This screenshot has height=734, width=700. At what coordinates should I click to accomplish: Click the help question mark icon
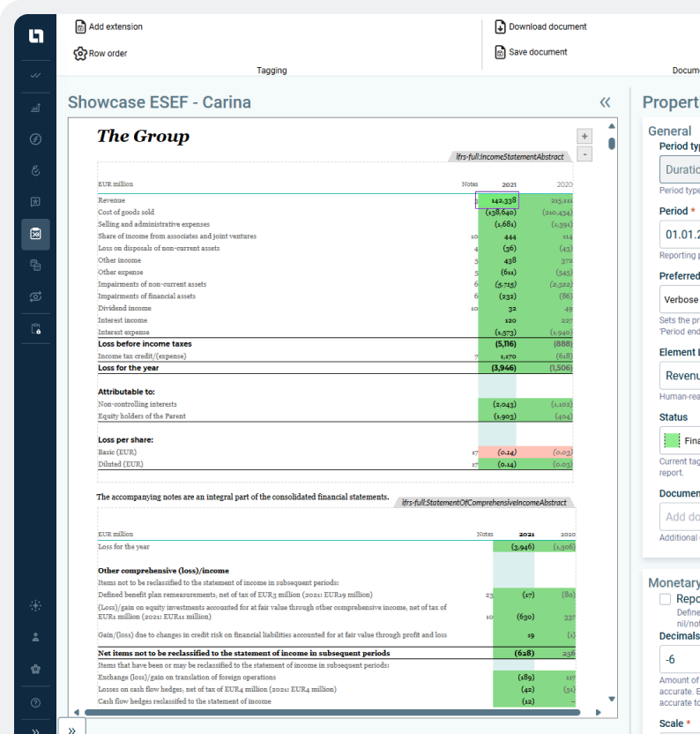[x=36, y=703]
